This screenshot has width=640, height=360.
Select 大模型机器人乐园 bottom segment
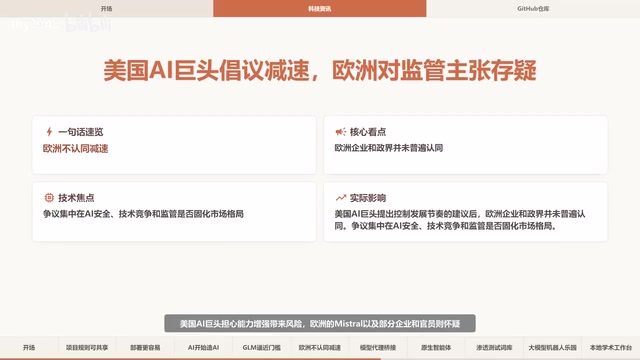pyautogui.click(x=552, y=347)
